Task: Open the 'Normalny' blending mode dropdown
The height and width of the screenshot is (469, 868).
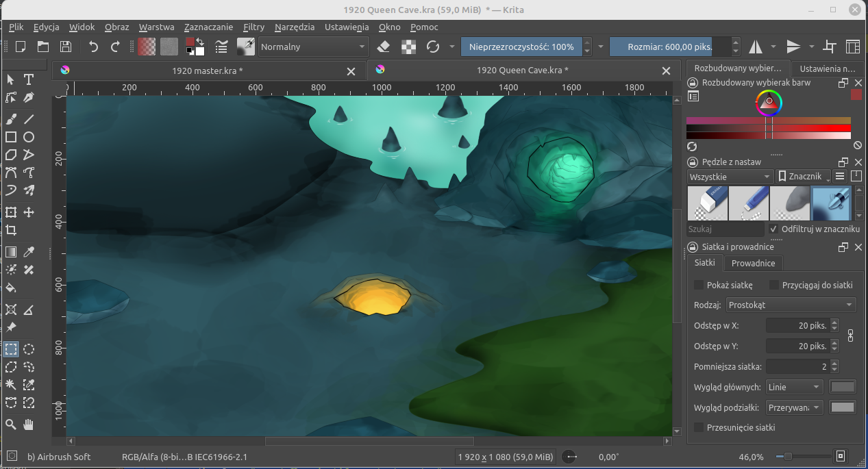Action: 314,47
